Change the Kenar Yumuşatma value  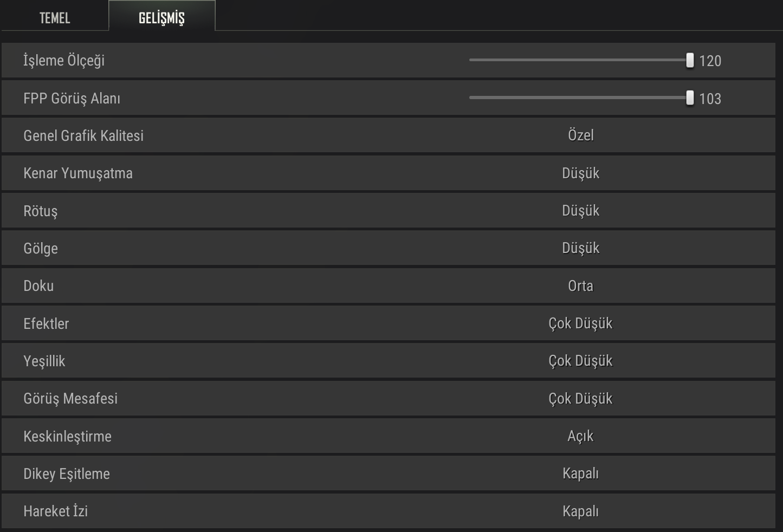(580, 173)
